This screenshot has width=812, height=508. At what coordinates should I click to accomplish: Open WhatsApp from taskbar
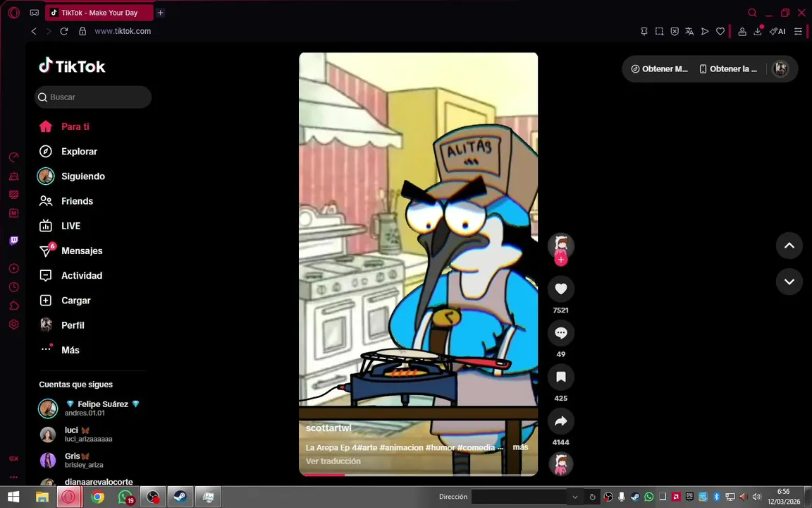(125, 497)
